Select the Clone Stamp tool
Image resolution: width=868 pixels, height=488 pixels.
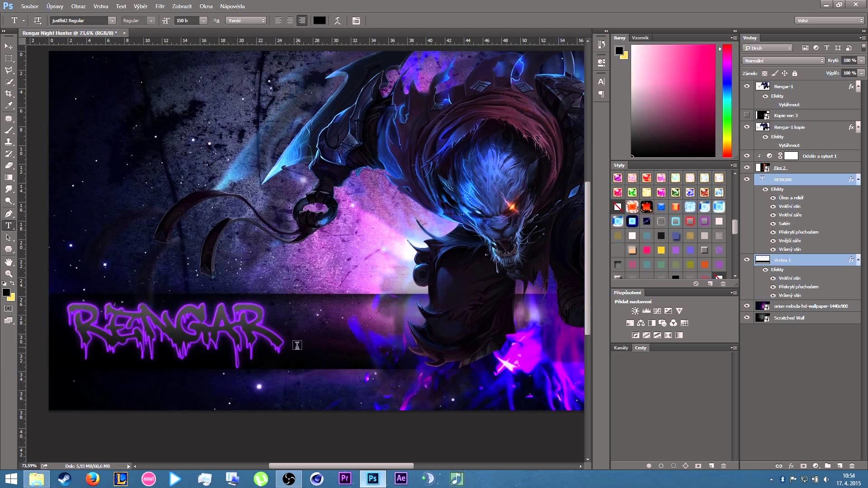coord(9,142)
